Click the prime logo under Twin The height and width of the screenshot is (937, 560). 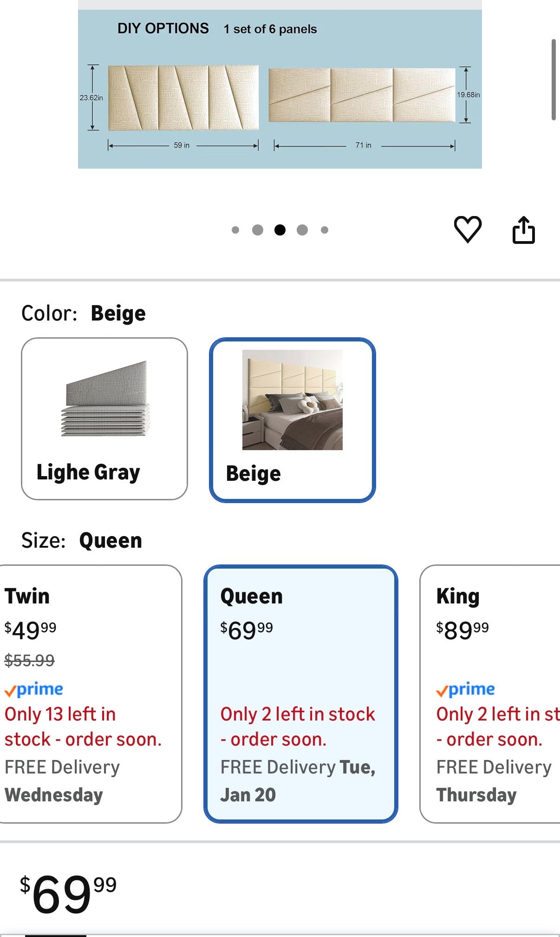[34, 689]
